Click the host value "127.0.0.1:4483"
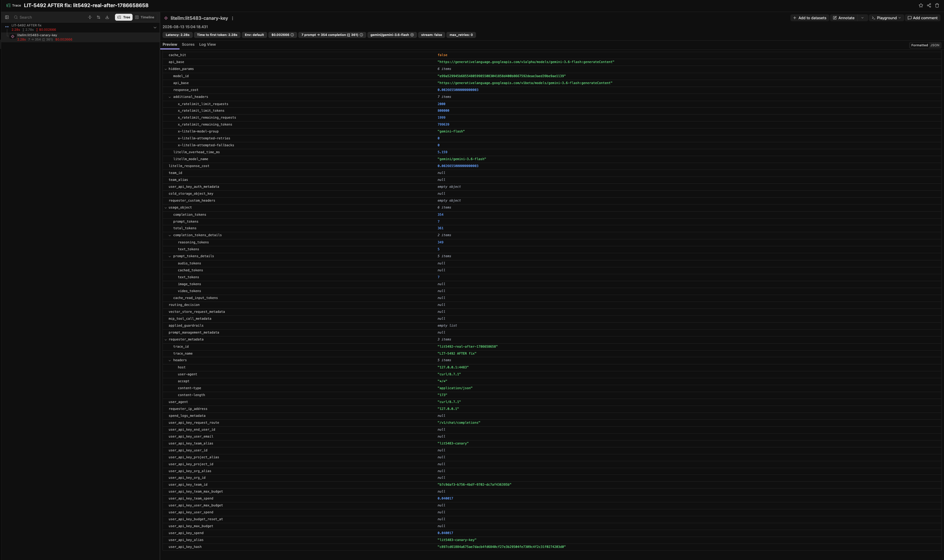 (453, 367)
